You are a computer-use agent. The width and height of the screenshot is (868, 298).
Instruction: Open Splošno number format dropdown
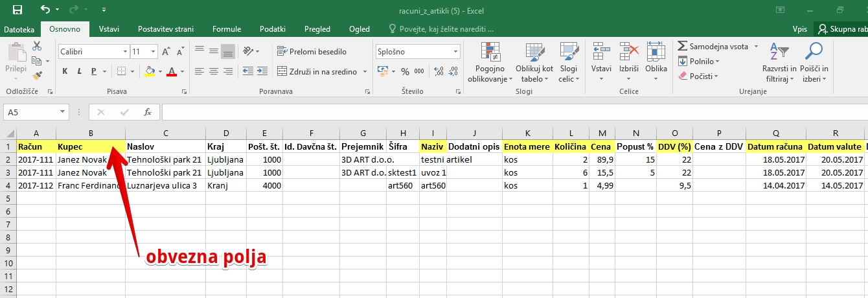tap(456, 51)
